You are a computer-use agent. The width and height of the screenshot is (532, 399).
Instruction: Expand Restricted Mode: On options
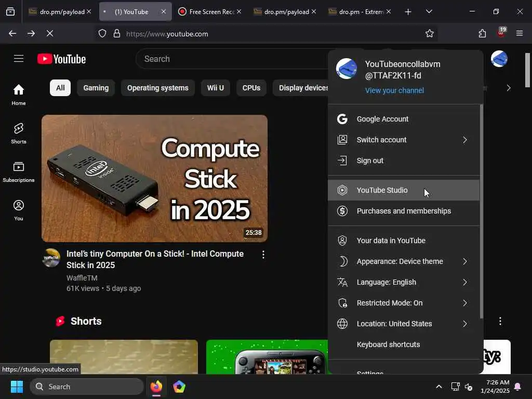404,303
